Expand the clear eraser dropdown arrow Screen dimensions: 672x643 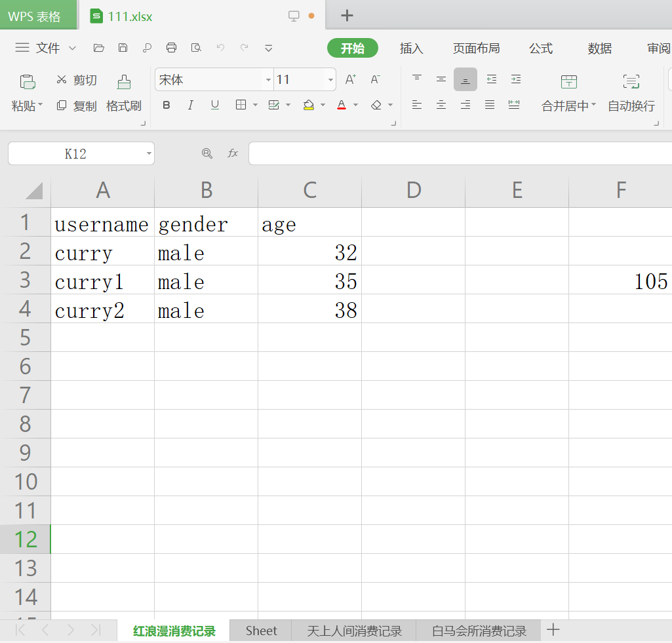(x=390, y=105)
